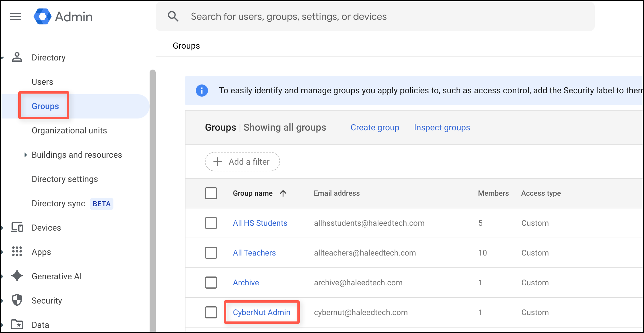The width and height of the screenshot is (644, 333).
Task: Click the Google Admin logo
Action: pyautogui.click(x=43, y=16)
